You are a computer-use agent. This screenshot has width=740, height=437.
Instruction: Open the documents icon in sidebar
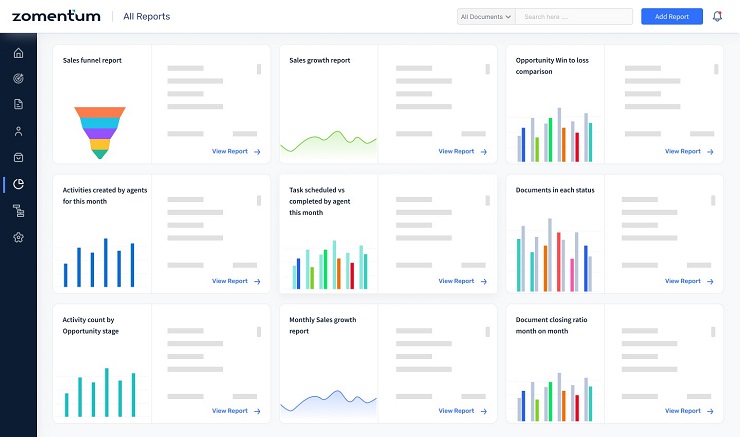pyautogui.click(x=18, y=104)
